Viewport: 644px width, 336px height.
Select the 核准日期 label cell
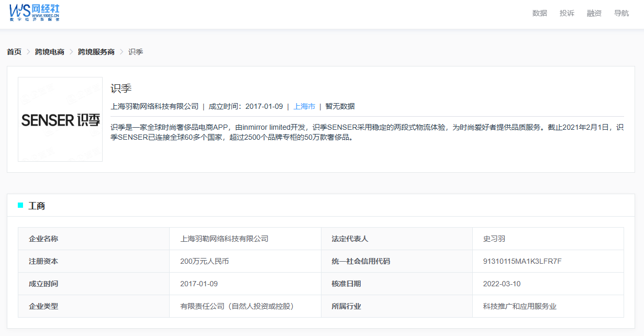pos(397,284)
